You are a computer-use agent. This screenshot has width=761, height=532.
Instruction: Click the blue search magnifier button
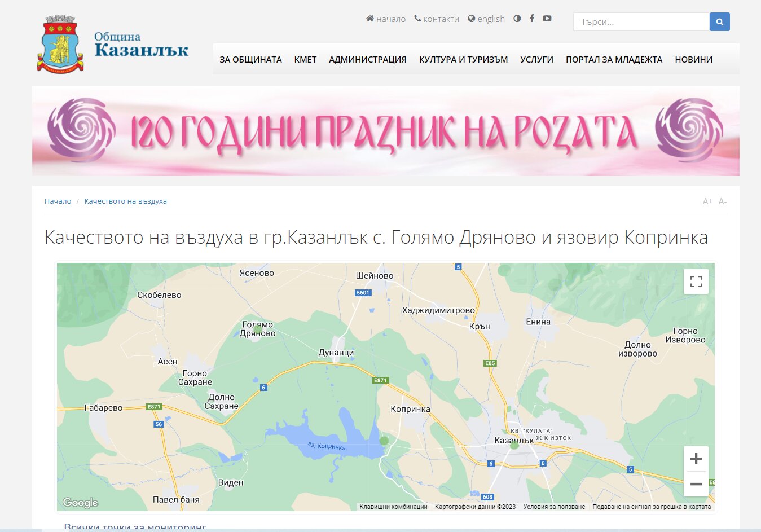tap(719, 22)
